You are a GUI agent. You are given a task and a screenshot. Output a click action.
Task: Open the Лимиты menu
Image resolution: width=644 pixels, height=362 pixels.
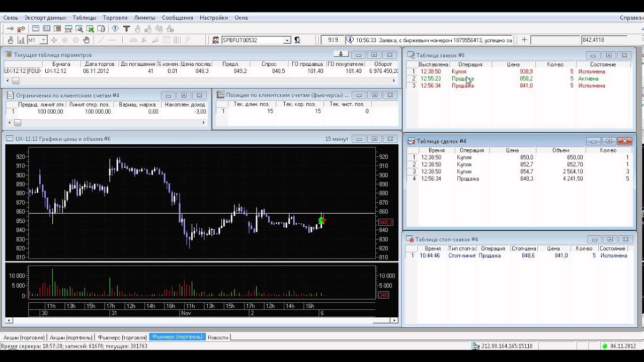coord(144,18)
